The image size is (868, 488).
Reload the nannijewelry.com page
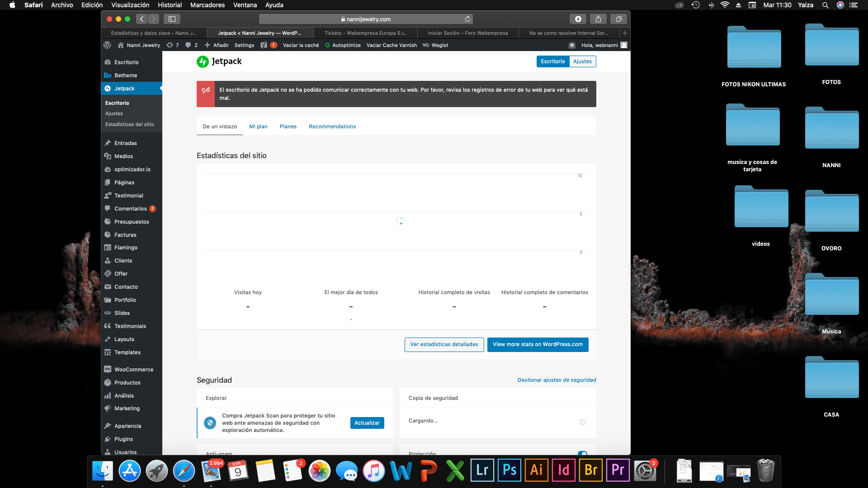(x=467, y=19)
